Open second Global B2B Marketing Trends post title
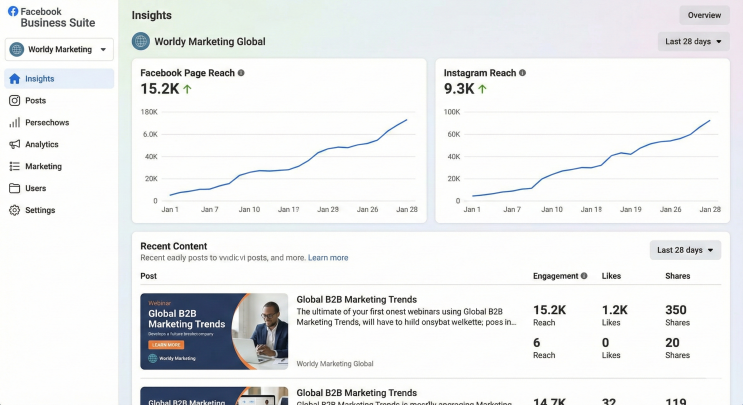 (x=356, y=393)
